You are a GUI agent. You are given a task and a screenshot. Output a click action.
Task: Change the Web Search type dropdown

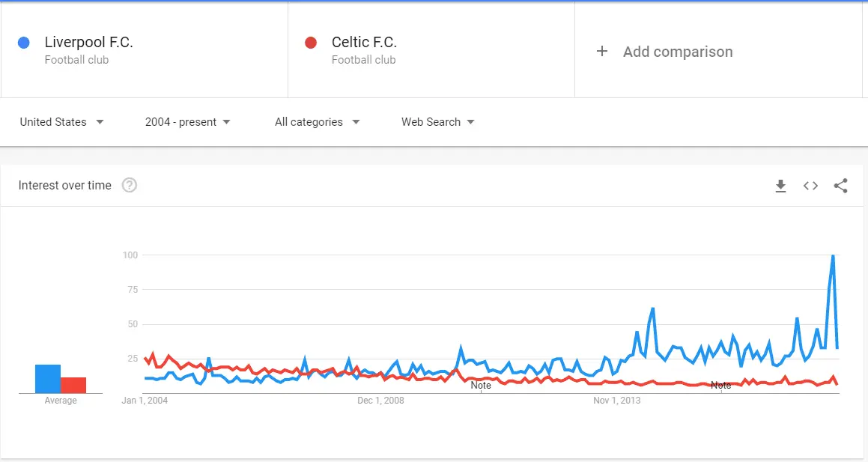point(437,122)
